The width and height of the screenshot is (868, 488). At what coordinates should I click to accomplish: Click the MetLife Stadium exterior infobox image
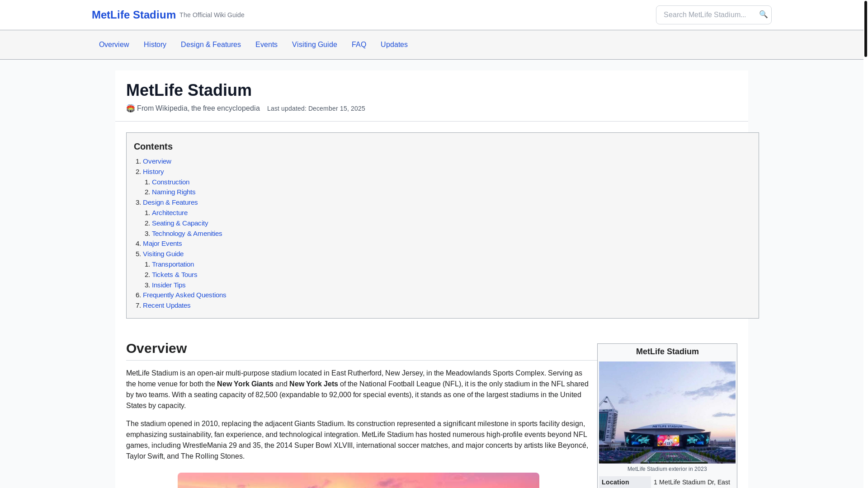[x=667, y=413]
